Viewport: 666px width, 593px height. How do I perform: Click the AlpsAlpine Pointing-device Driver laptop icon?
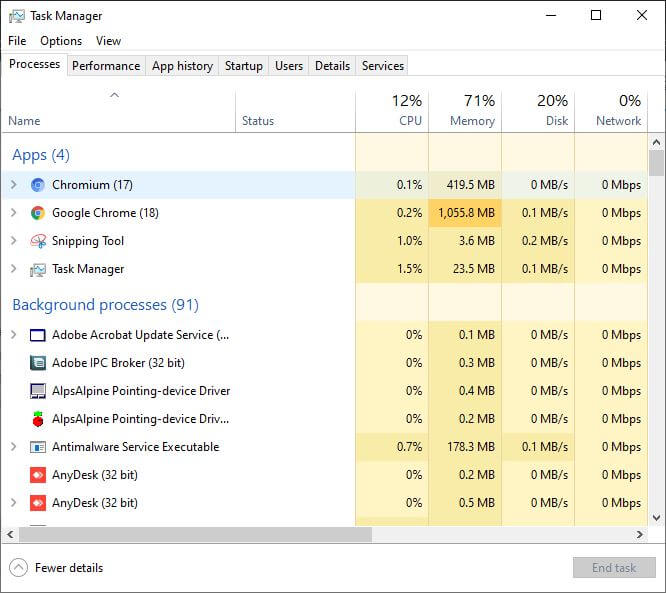38,391
